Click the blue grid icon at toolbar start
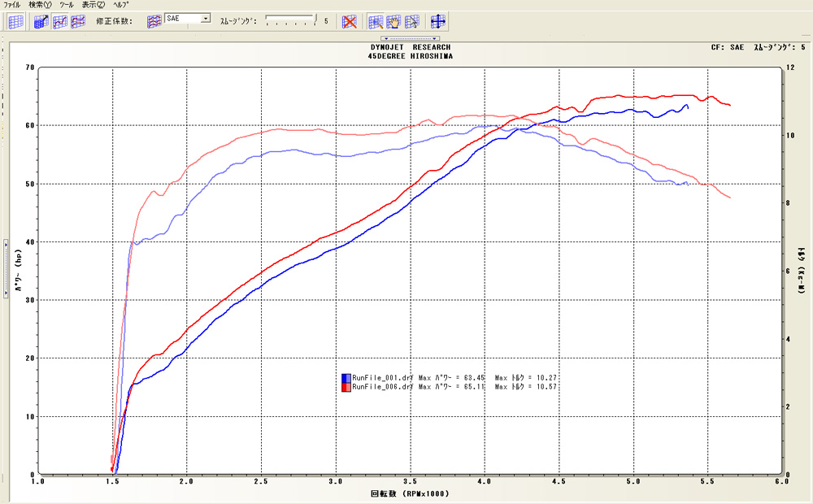813x504 pixels. point(15,22)
